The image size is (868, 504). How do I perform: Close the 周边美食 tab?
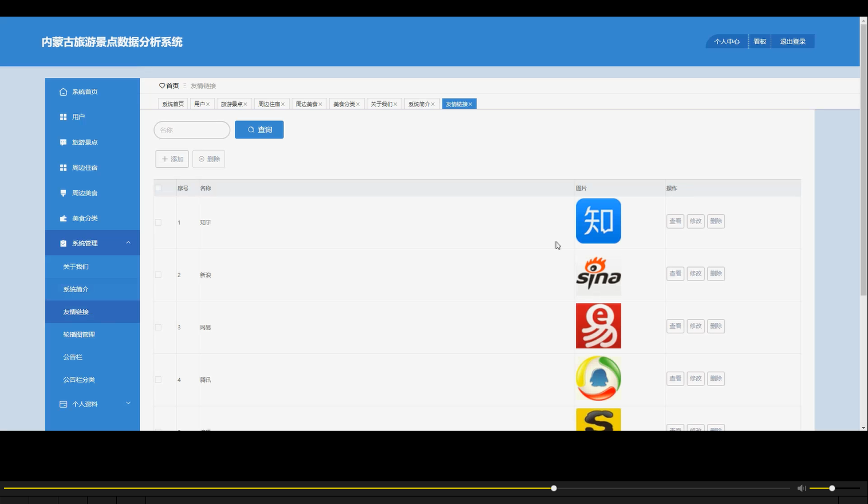[x=321, y=104]
